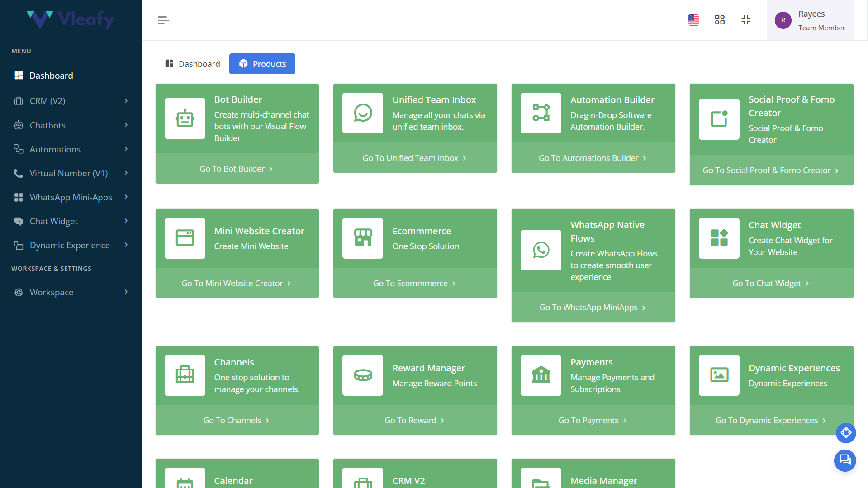
Task: Click the Unified Team Inbox chat icon
Action: 363,113
